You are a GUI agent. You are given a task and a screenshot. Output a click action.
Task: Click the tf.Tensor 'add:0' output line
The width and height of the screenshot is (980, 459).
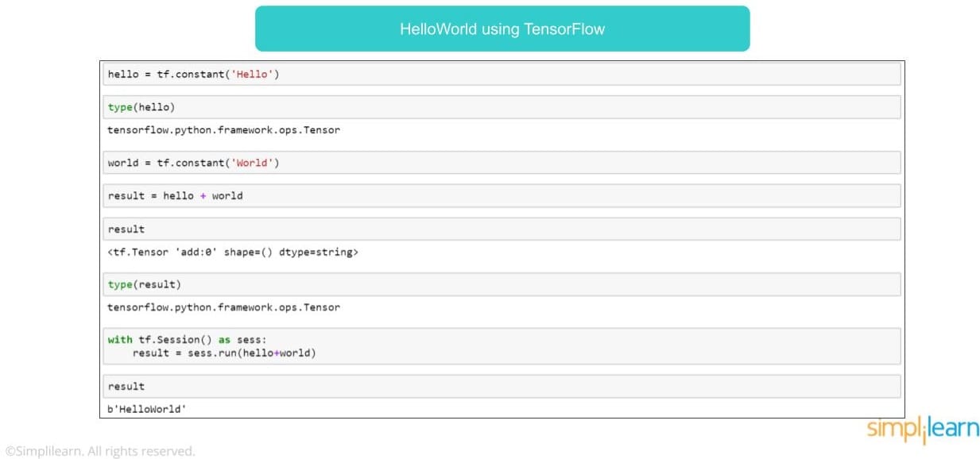[x=233, y=253]
